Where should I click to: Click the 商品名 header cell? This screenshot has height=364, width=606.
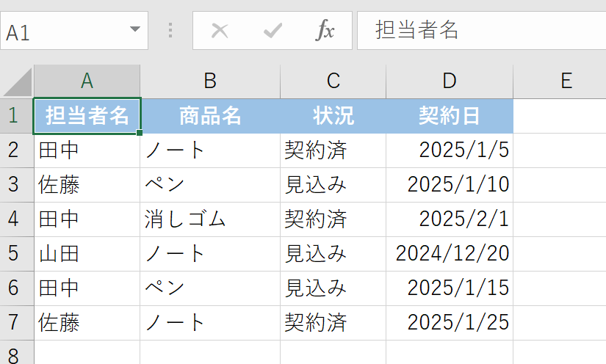coord(210,116)
